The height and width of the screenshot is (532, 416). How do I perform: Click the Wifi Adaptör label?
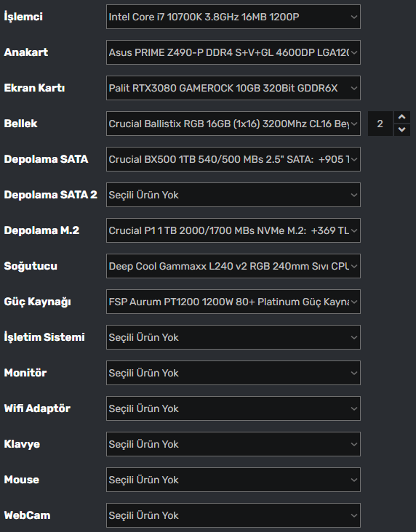(x=37, y=408)
